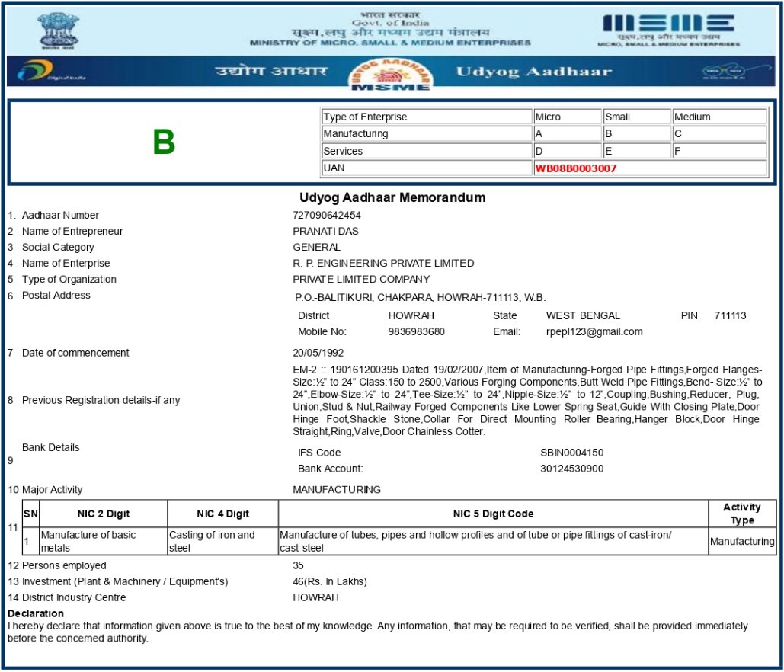This screenshot has height=672, width=784.
Task: Click the Hindi 'उद्योग आधार' banner title
Action: pos(272,72)
